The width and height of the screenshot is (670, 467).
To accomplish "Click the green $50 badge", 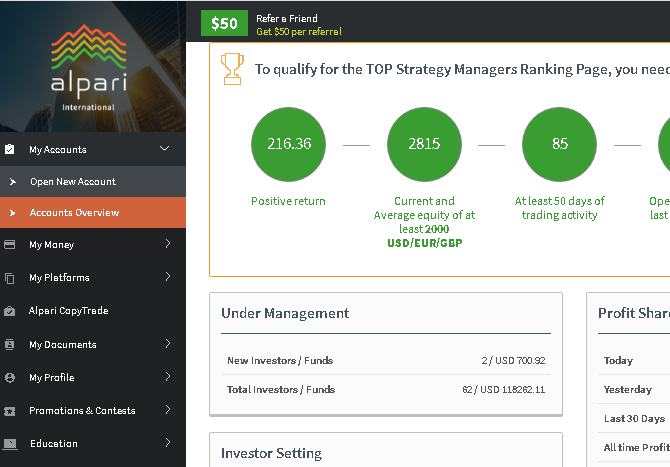I will point(224,23).
